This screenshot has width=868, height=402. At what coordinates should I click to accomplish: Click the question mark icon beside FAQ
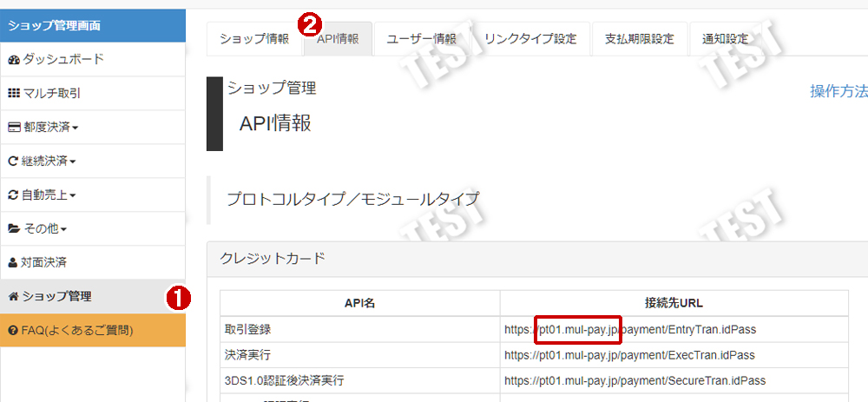13,330
